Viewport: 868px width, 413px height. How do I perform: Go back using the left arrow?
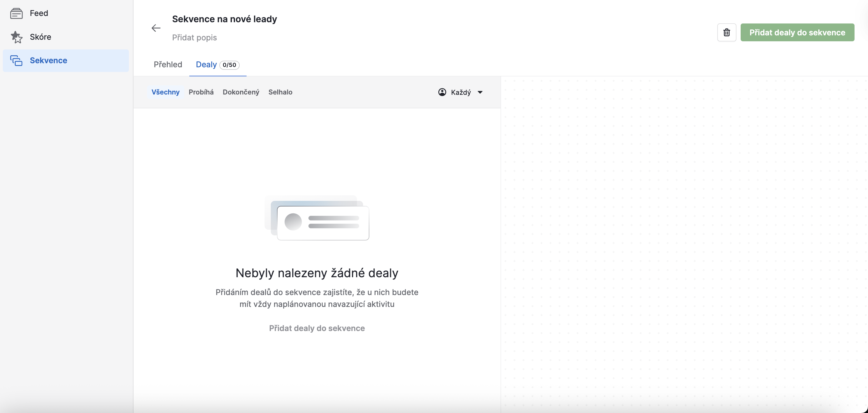click(156, 28)
